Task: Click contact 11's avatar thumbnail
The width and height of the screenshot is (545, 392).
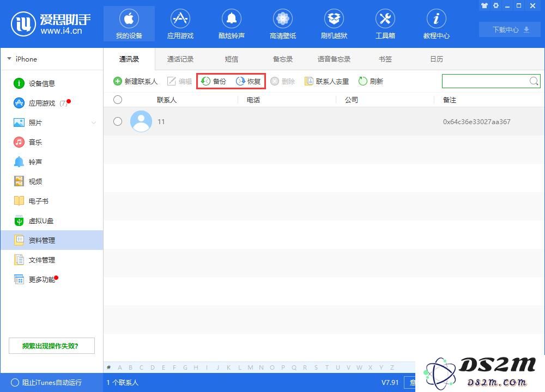Action: (x=141, y=121)
